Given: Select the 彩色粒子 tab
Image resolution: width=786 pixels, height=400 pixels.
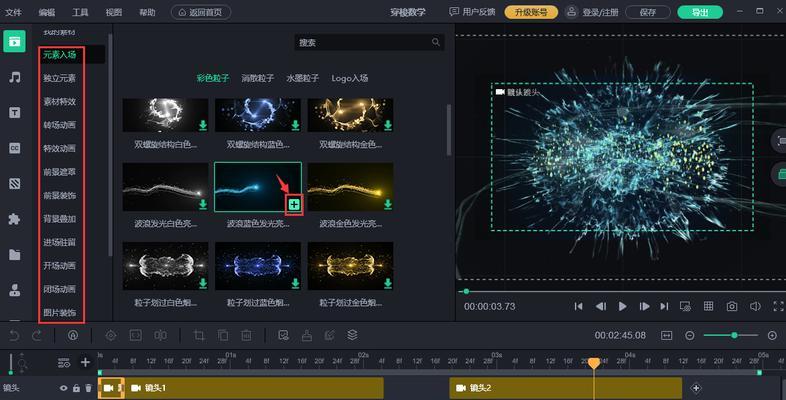Looking at the screenshot, I should click(213, 78).
